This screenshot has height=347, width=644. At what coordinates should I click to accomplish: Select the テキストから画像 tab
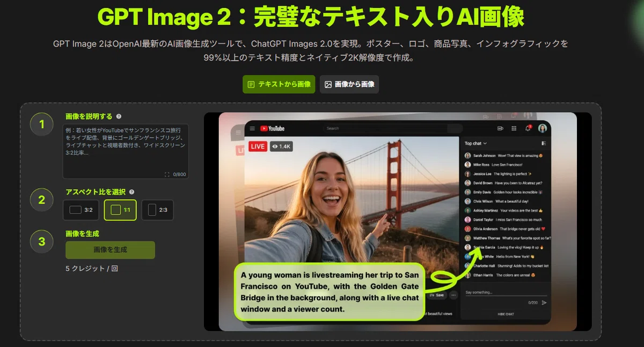279,84
